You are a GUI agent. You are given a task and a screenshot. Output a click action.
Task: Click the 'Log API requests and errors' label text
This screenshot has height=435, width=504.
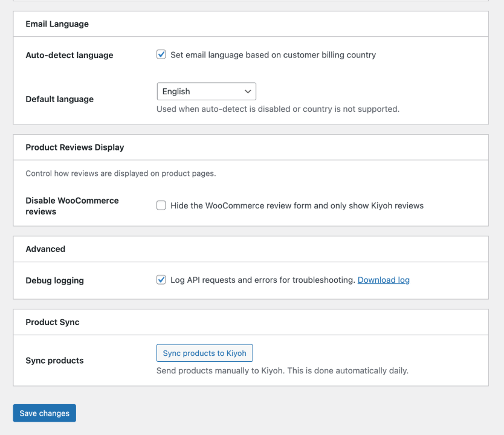pos(262,280)
